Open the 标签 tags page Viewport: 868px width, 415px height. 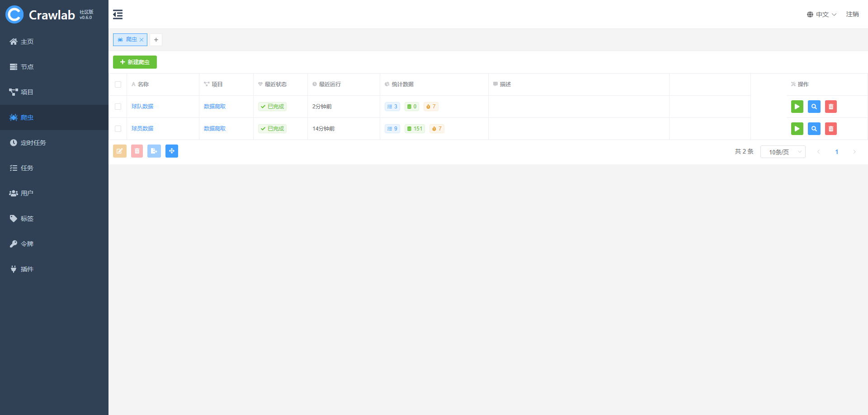(x=54, y=219)
